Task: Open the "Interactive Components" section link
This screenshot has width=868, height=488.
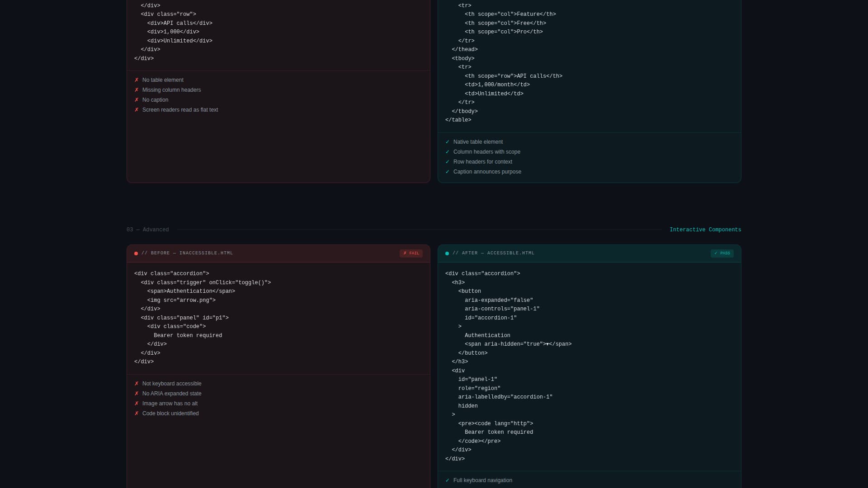Action: (705, 230)
